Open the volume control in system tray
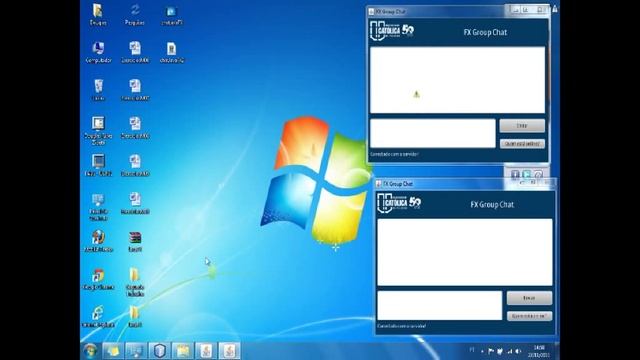 pyautogui.click(x=518, y=351)
